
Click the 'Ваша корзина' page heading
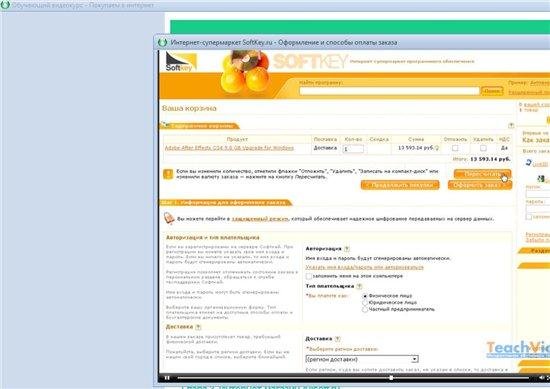(189, 108)
